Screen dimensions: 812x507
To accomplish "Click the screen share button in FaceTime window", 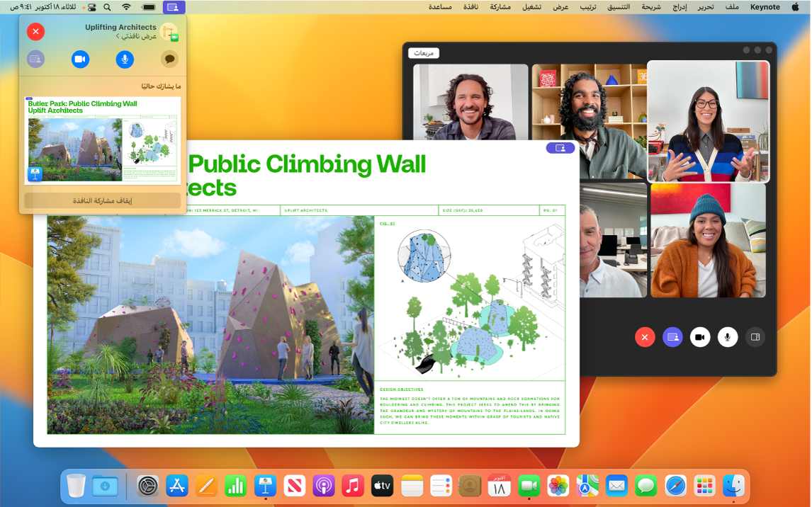I will click(x=672, y=337).
